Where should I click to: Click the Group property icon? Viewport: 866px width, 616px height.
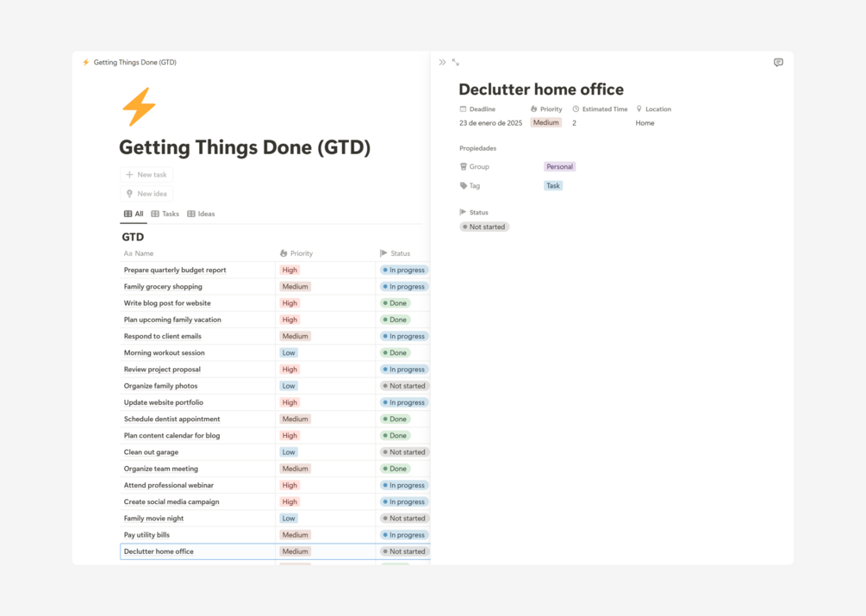464,166
